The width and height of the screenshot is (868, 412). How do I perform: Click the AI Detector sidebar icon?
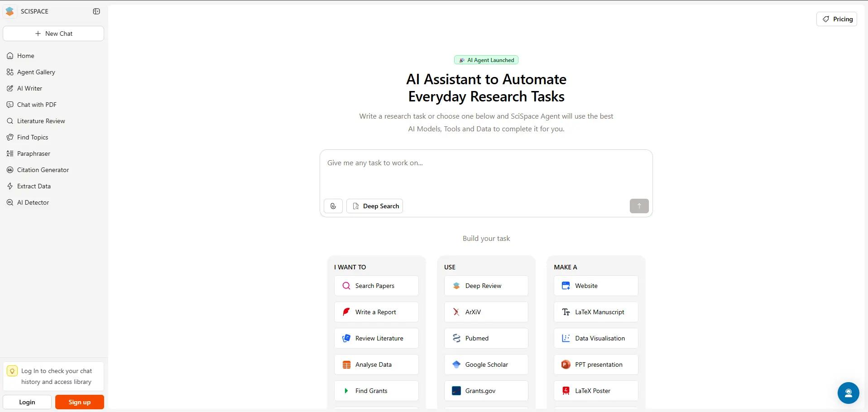[10, 202]
